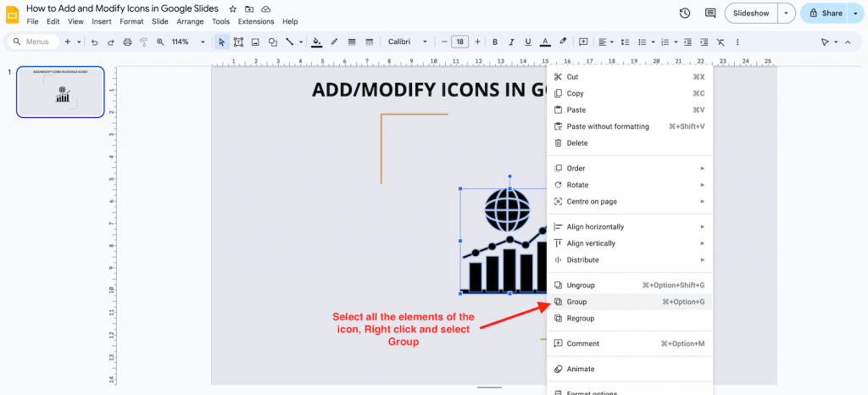Screen dimensions: 868x395
Task: Click the Share button
Action: point(826,14)
